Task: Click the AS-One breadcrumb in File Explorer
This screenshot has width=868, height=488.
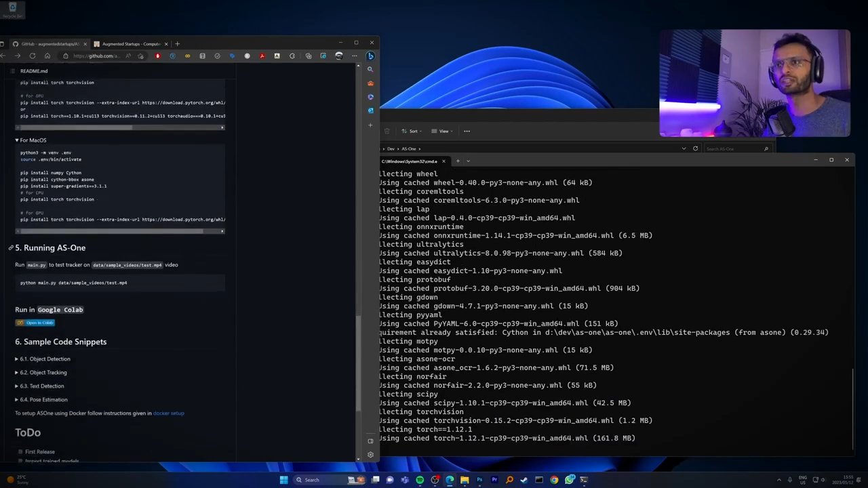Action: [x=409, y=148]
